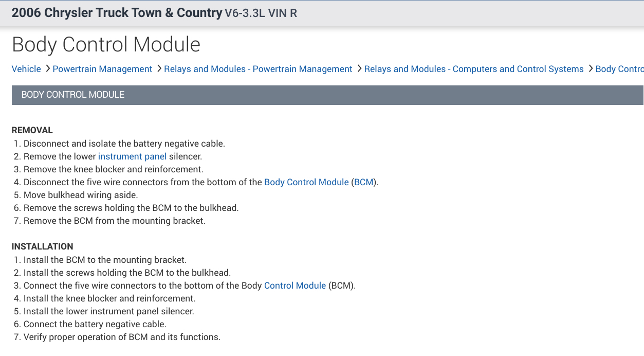Click the INSTALLATION section heading
644x356 pixels.
click(42, 246)
